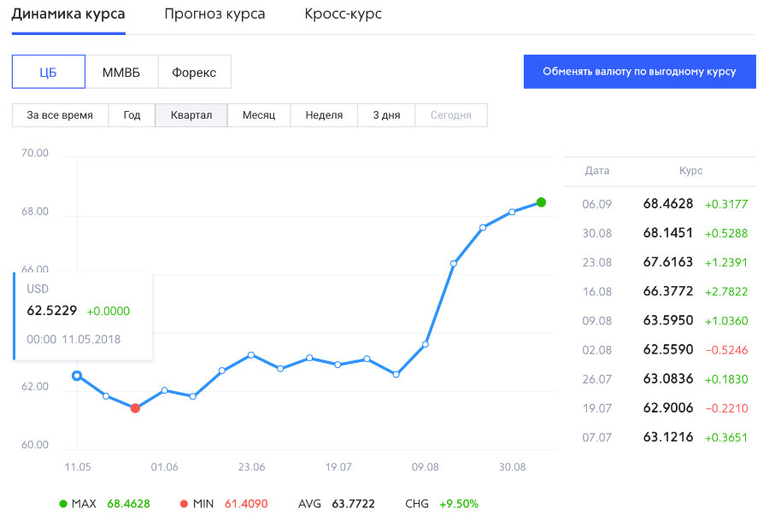This screenshot has height=532, width=769.
Task: Switch to the Прогноз курса tab
Action: [x=214, y=15]
